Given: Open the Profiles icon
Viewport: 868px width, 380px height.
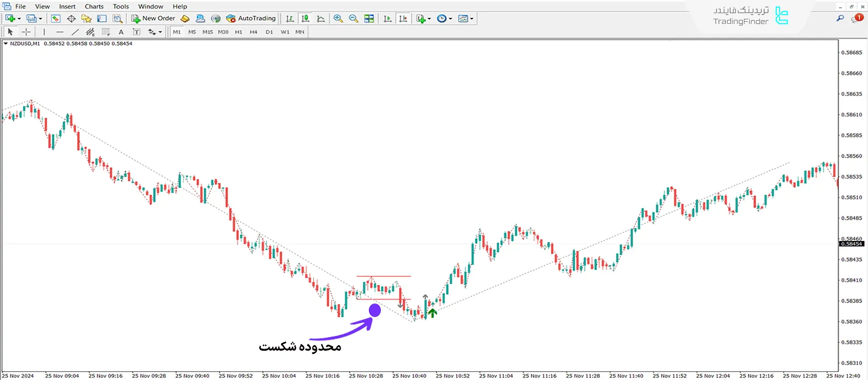Looking at the screenshot, I should (31, 18).
